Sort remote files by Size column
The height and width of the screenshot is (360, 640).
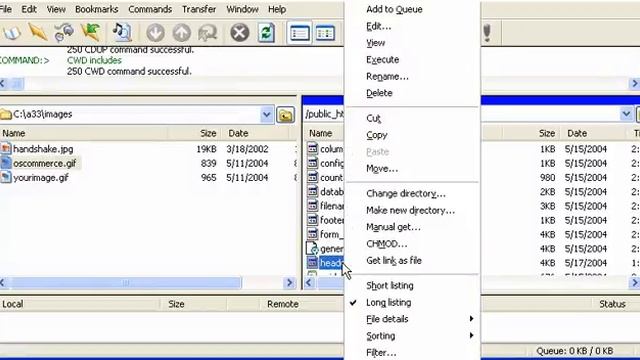[x=532, y=133]
